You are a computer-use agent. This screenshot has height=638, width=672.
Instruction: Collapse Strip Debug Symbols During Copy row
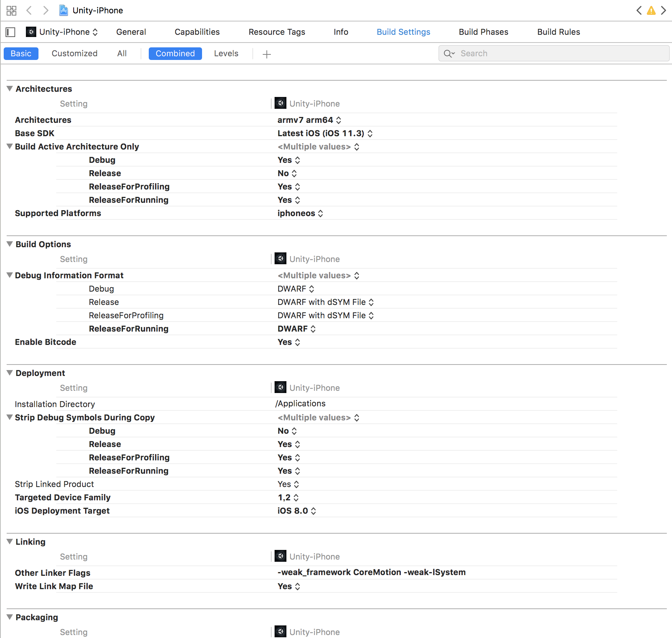pos(10,417)
